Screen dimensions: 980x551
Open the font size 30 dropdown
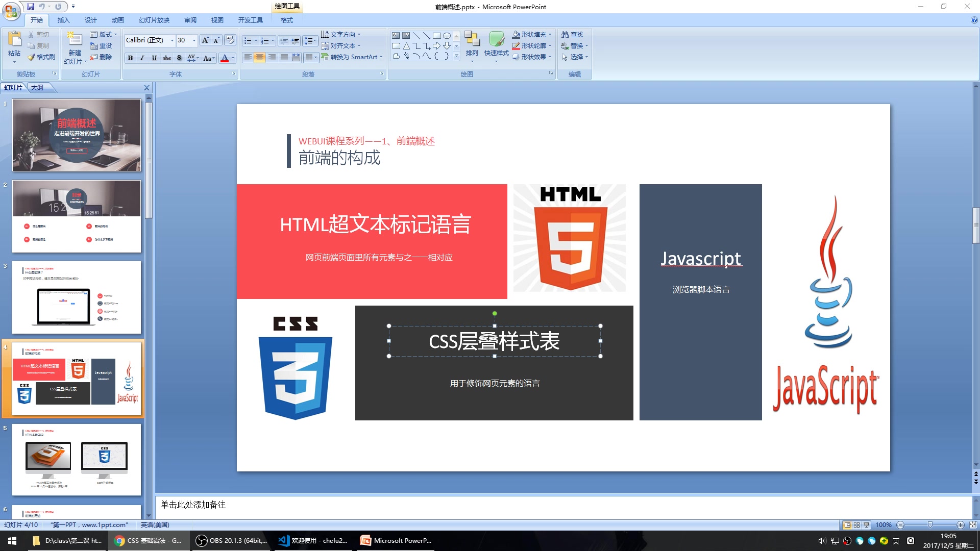(x=194, y=40)
